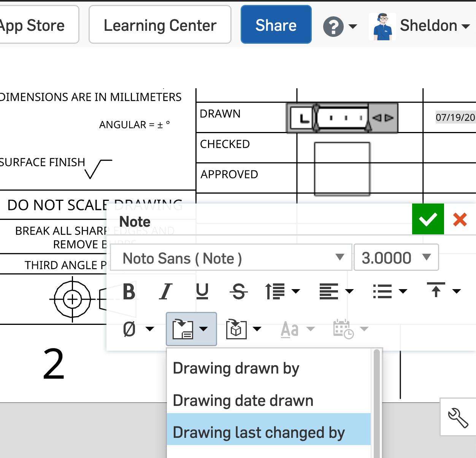476x458 pixels.
Task: Open bullet list options
Action: [390, 292]
